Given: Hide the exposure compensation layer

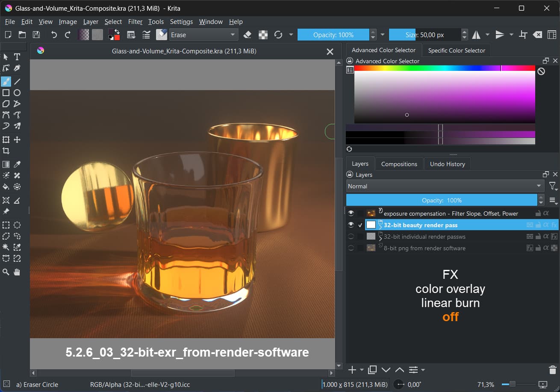Looking at the screenshot, I should 351,213.
